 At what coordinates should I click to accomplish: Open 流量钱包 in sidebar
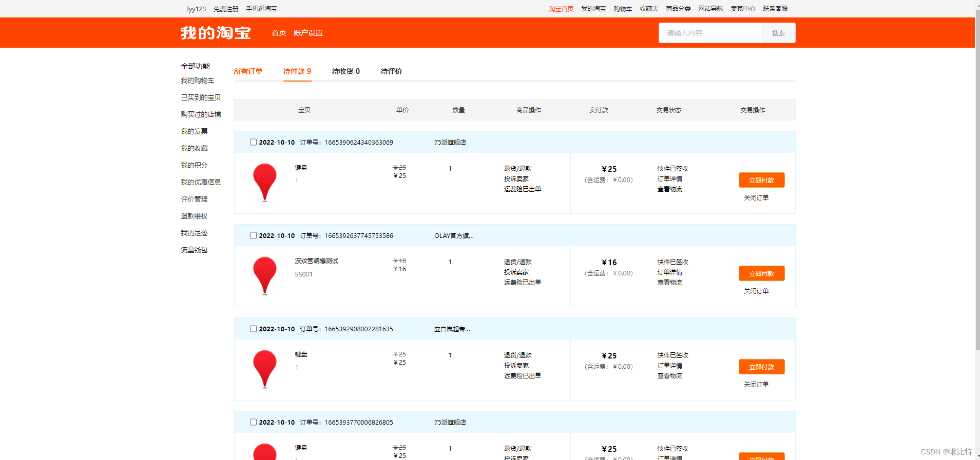point(194,250)
